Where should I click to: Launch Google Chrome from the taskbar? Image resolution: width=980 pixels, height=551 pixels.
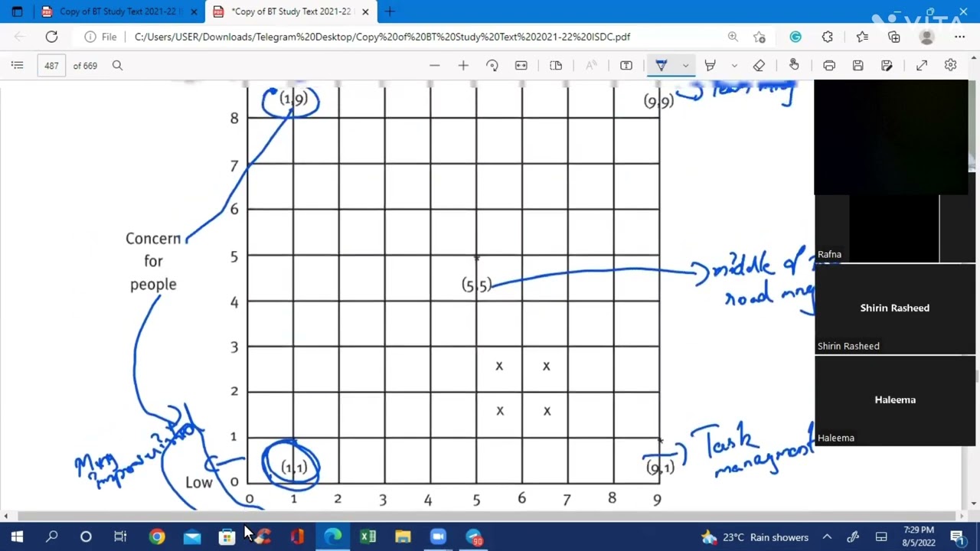[x=156, y=537]
